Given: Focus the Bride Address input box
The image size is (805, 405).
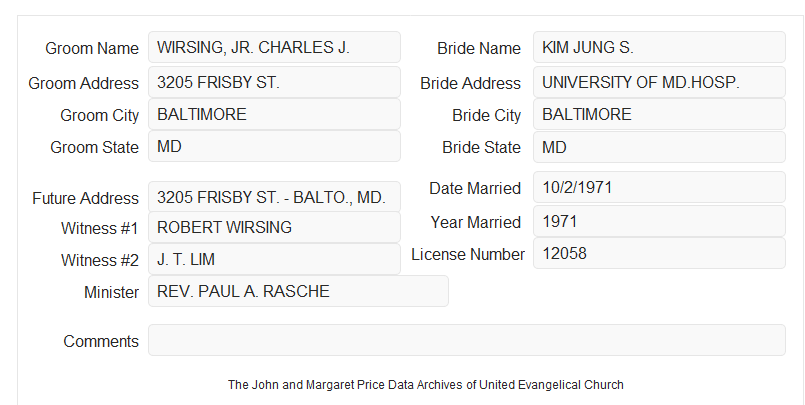Looking at the screenshot, I should pyautogui.click(x=659, y=82).
